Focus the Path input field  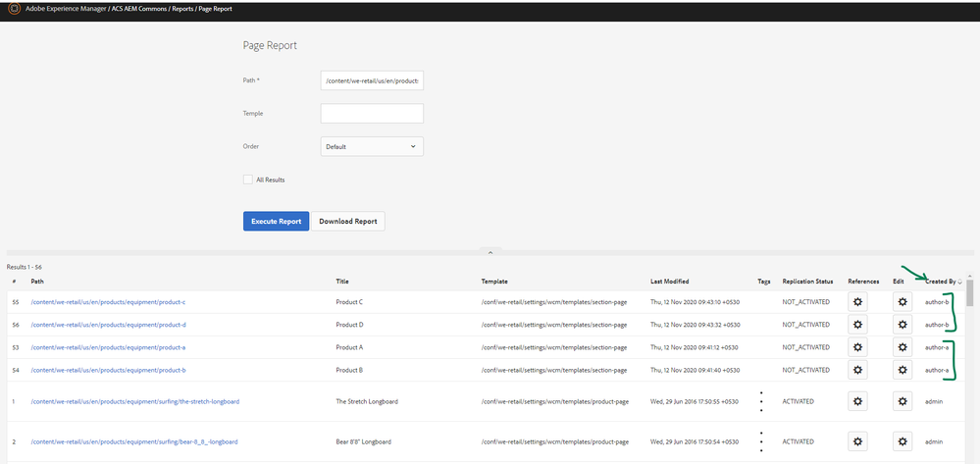click(372, 80)
